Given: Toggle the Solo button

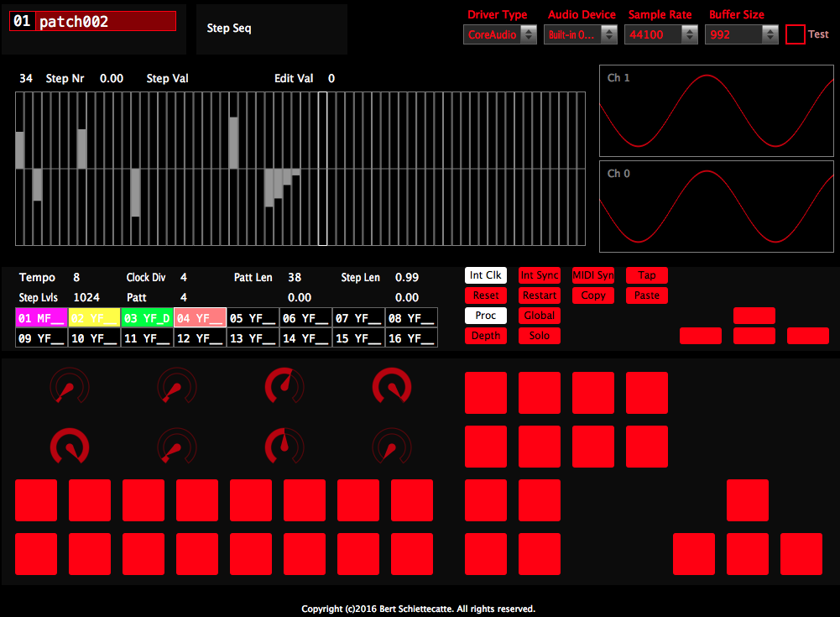Looking at the screenshot, I should (540, 336).
